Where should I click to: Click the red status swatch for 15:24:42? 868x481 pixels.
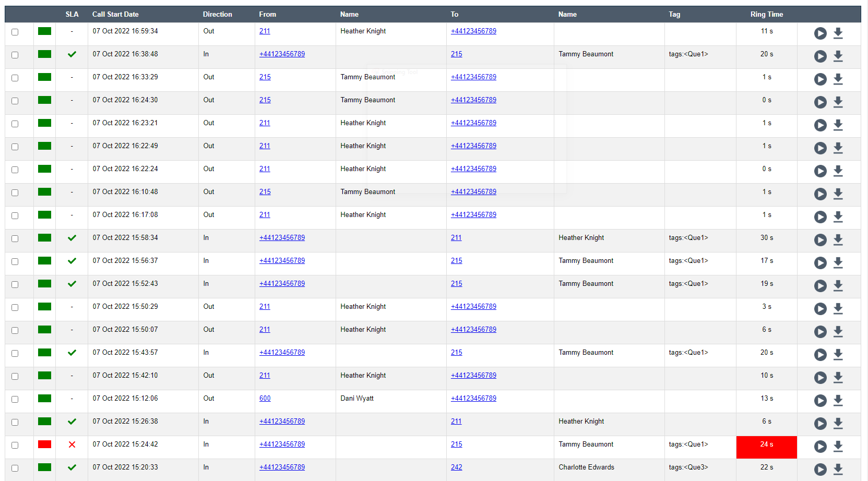click(x=44, y=444)
